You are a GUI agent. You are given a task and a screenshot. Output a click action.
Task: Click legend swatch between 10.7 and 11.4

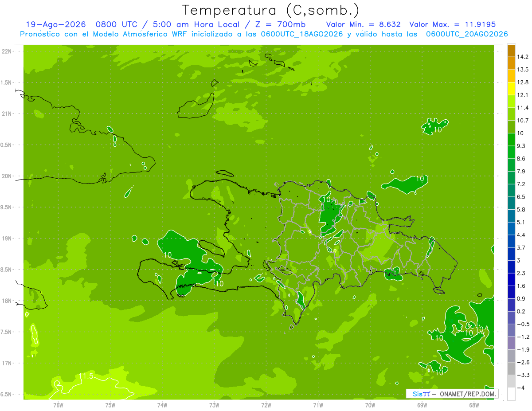(x=511, y=114)
